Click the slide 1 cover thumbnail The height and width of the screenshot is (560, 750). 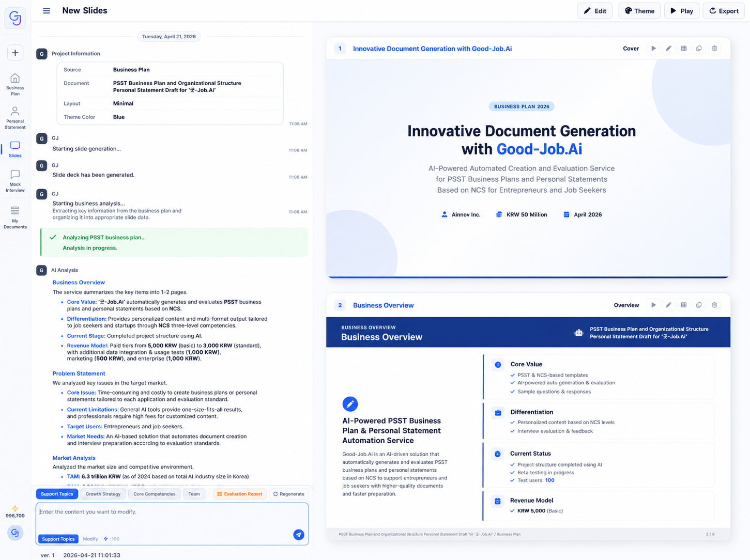[528, 169]
